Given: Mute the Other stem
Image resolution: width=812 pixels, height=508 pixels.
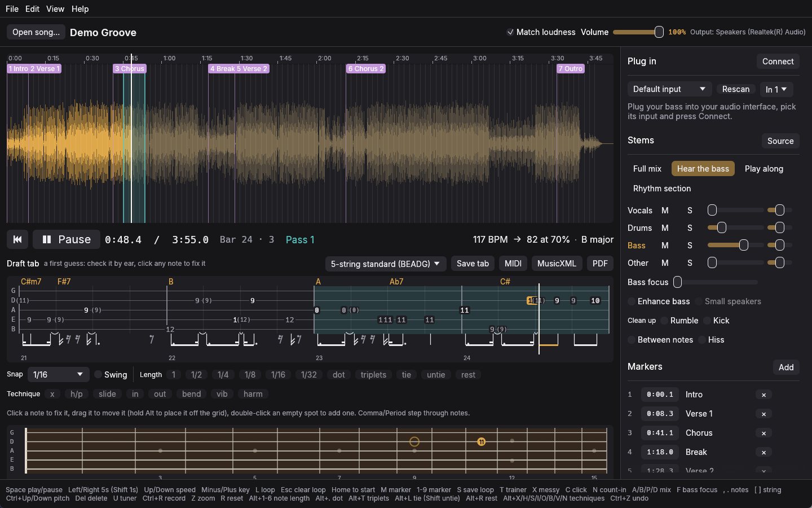Looking at the screenshot, I should [x=665, y=263].
